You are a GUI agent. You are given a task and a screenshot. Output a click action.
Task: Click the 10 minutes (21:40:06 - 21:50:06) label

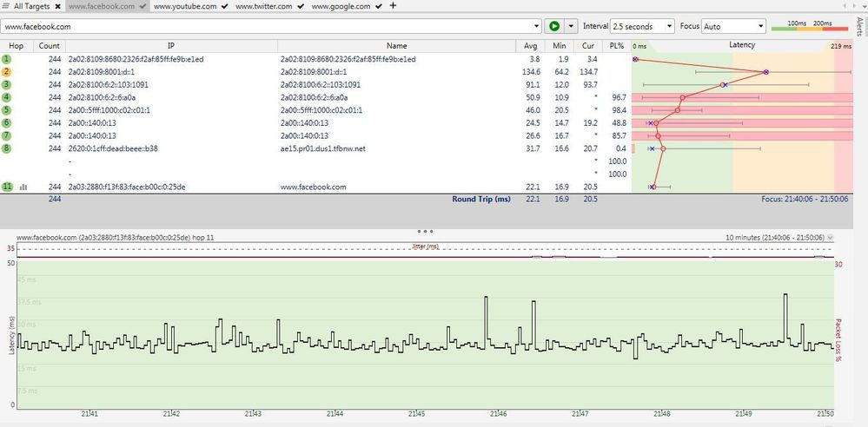(775, 237)
